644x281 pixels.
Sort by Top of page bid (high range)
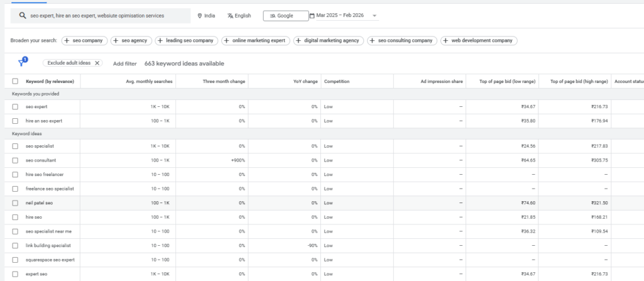579,81
